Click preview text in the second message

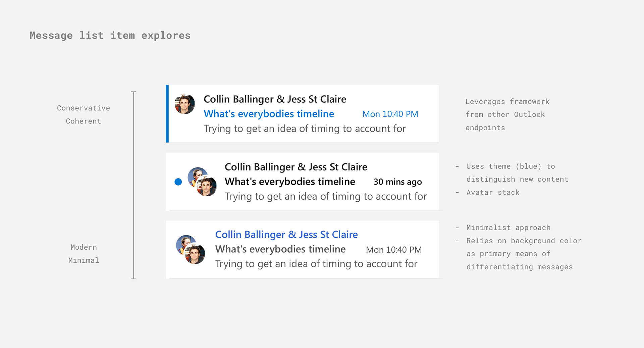(x=325, y=196)
